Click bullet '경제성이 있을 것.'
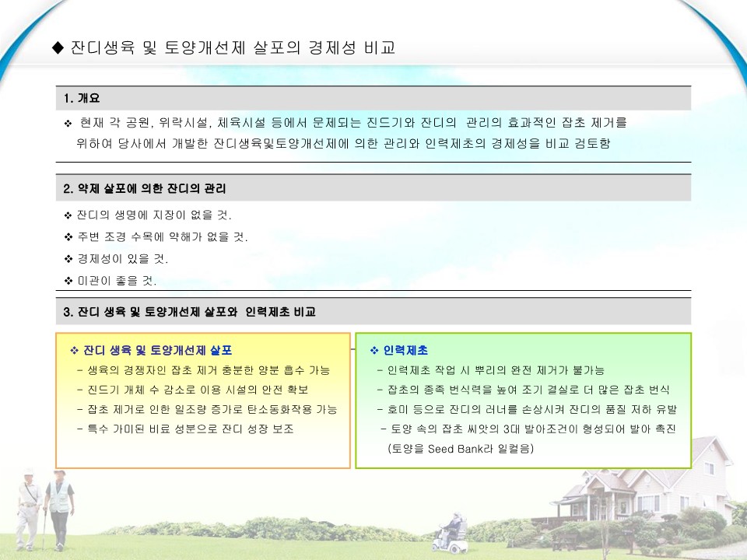Screen dimensions: 747x560 [123, 258]
